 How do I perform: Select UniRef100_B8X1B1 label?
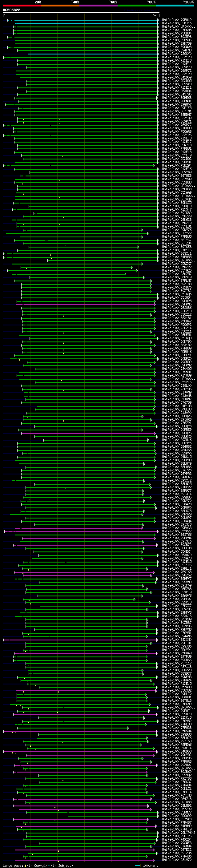(177, 318)
